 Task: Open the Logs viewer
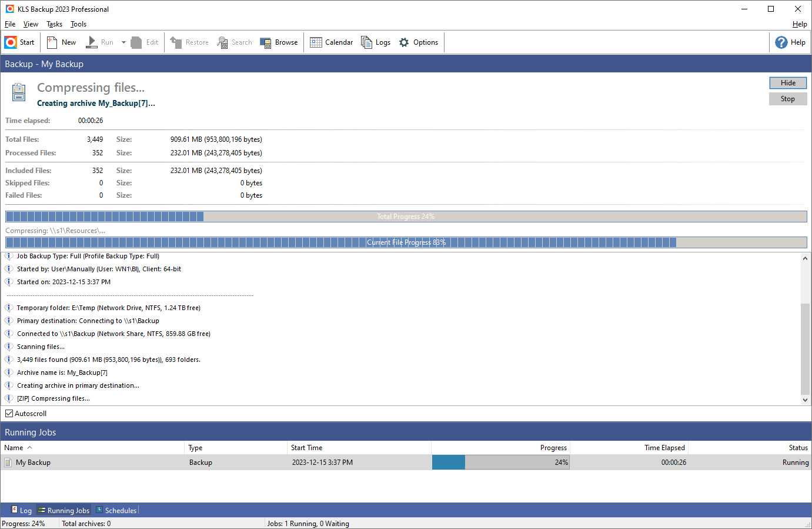(x=376, y=42)
